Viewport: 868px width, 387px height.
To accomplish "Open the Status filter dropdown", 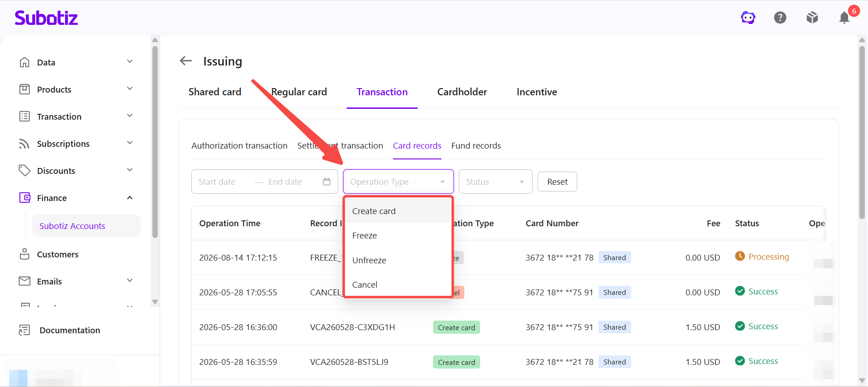I will pyautogui.click(x=495, y=182).
